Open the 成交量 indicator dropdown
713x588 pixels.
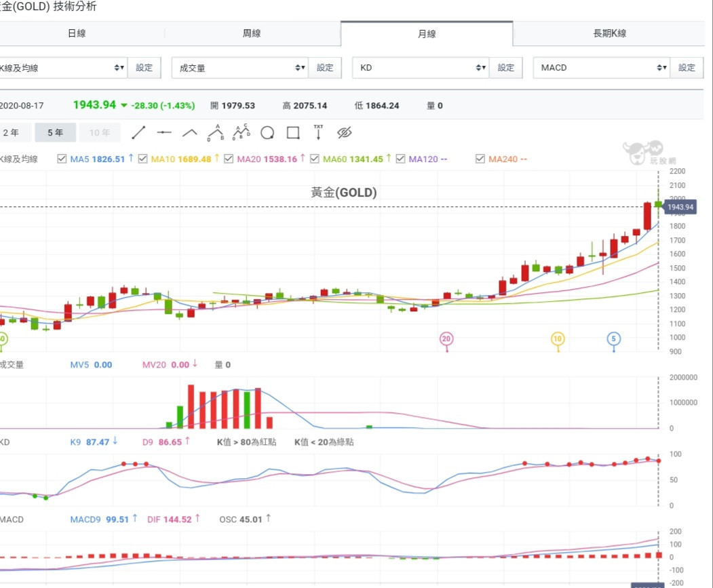(x=240, y=68)
